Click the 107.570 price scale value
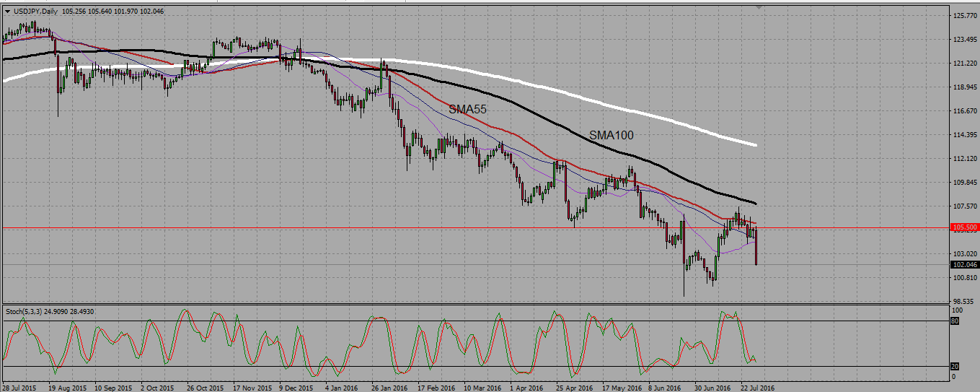The width and height of the screenshot is (980, 392). click(965, 206)
